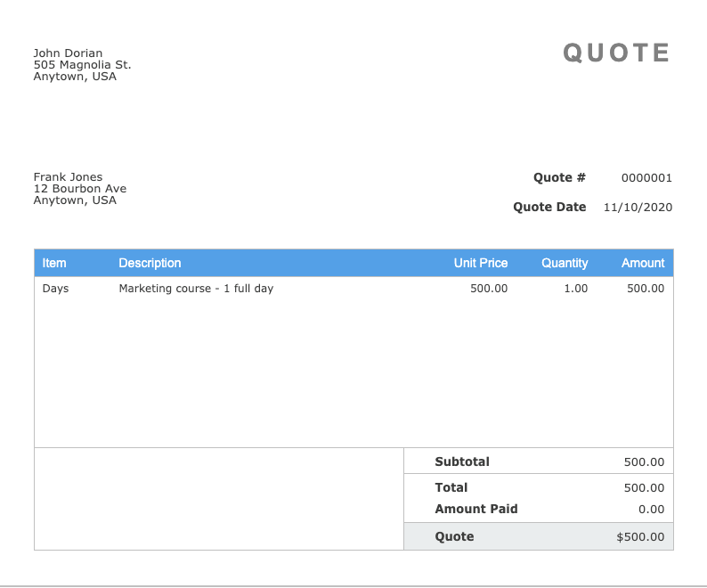Select the quote number 0000001
Image resolution: width=707 pixels, height=588 pixels.
coord(646,178)
